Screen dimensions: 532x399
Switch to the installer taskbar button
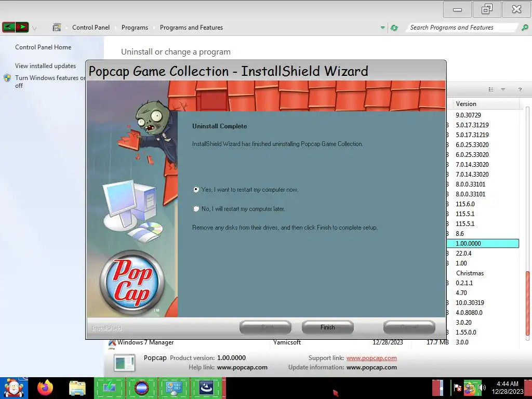coord(206,388)
